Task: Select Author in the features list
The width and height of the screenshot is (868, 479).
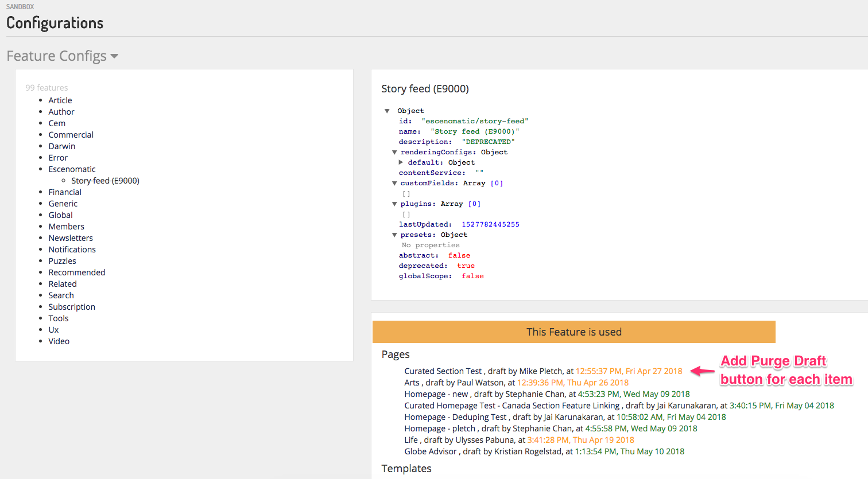Action: [61, 112]
